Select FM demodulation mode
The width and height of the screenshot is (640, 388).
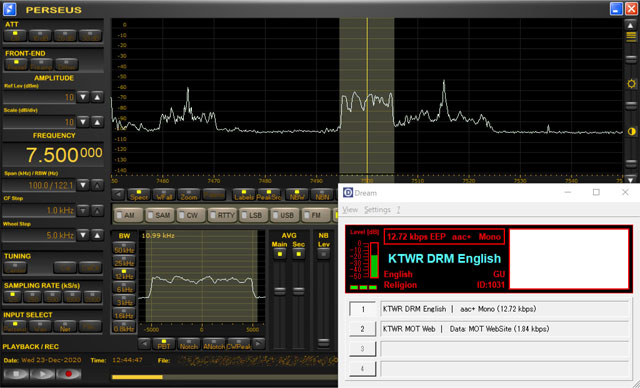tap(316, 215)
